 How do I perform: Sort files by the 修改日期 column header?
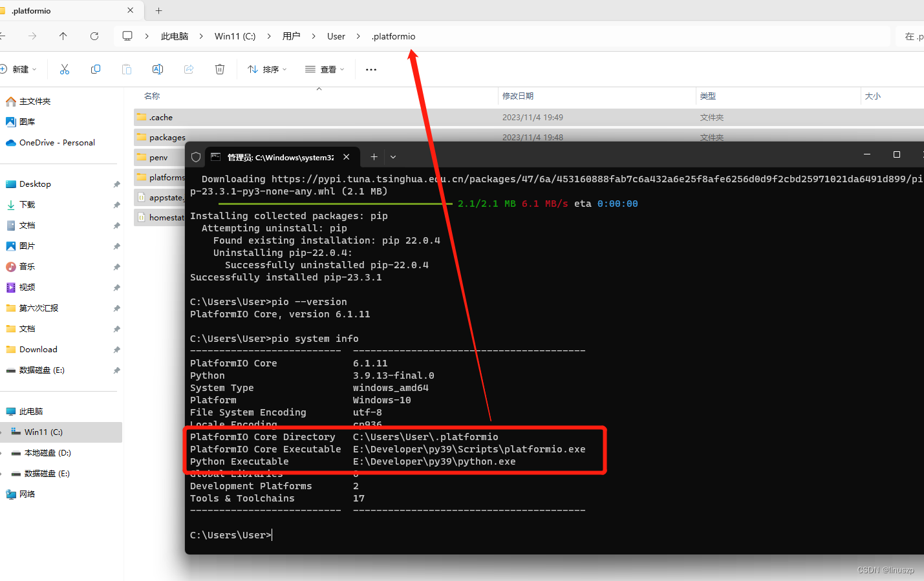tap(517, 96)
